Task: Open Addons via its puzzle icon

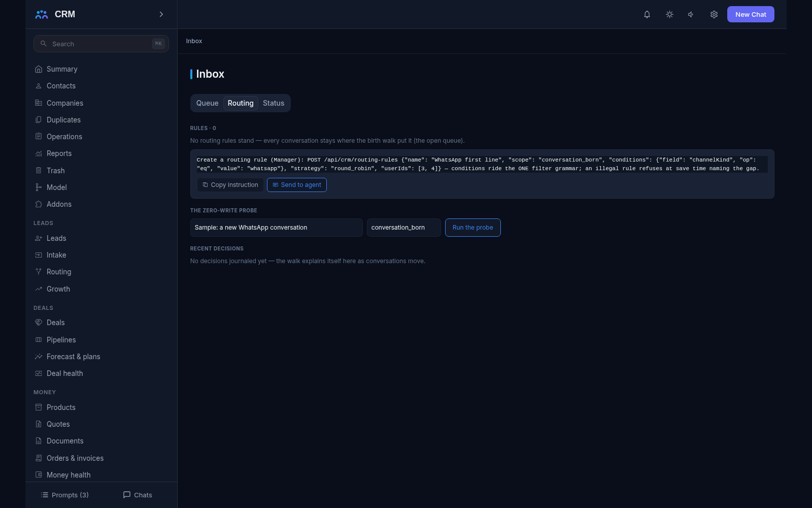Action: 39,204
